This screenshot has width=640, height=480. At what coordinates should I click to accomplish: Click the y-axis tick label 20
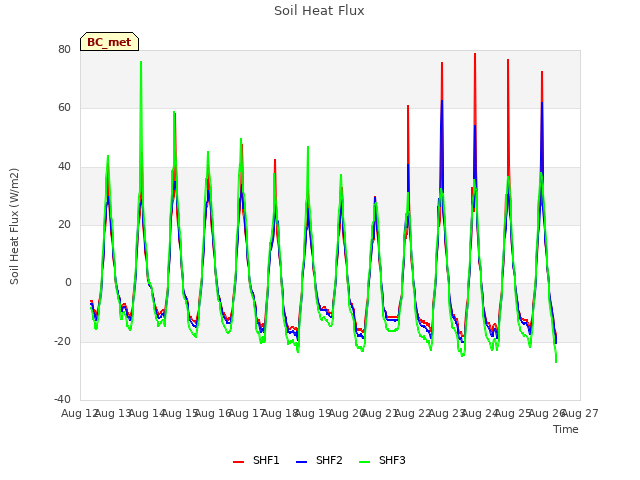click(64, 224)
